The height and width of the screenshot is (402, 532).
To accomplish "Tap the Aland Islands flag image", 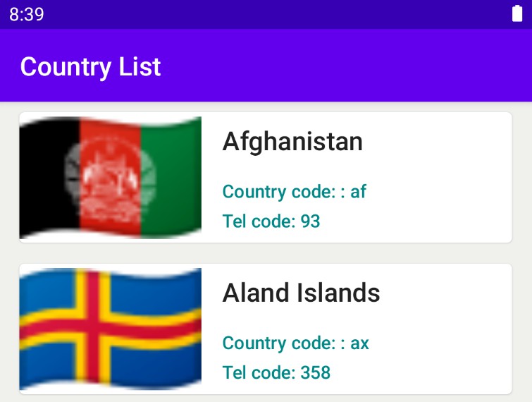I will click(x=110, y=329).
